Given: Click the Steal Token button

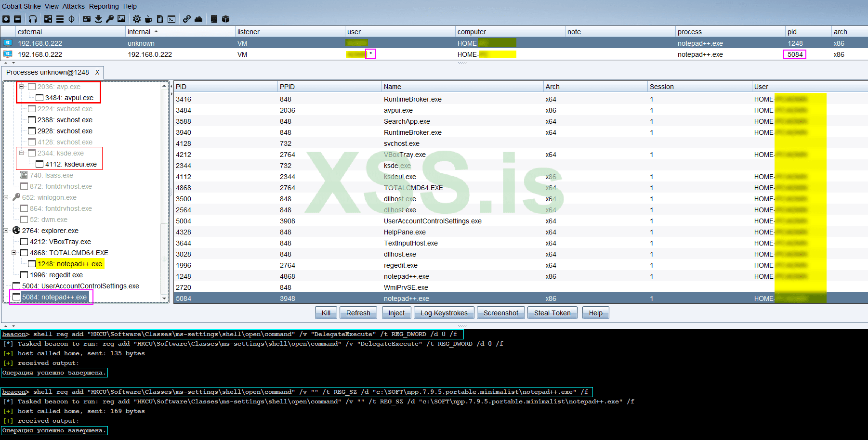Looking at the screenshot, I should (552, 313).
